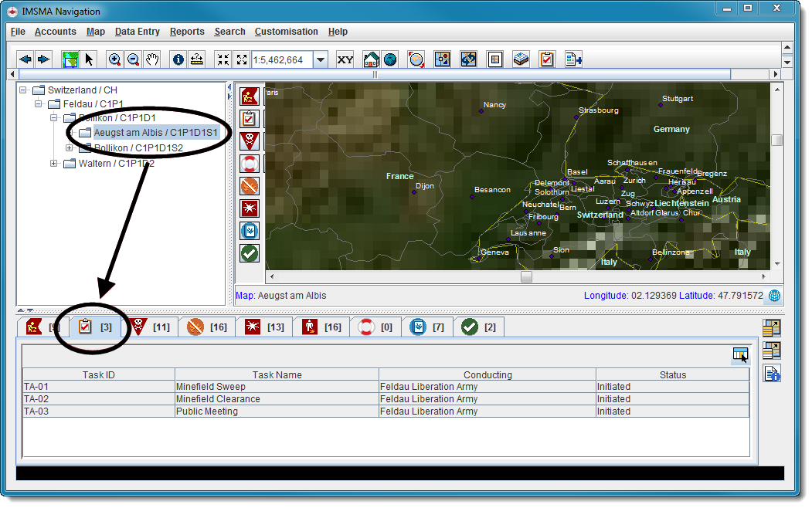This screenshot has width=812, height=508.
Task: Click the zoom in magnifier tool
Action: point(114,59)
